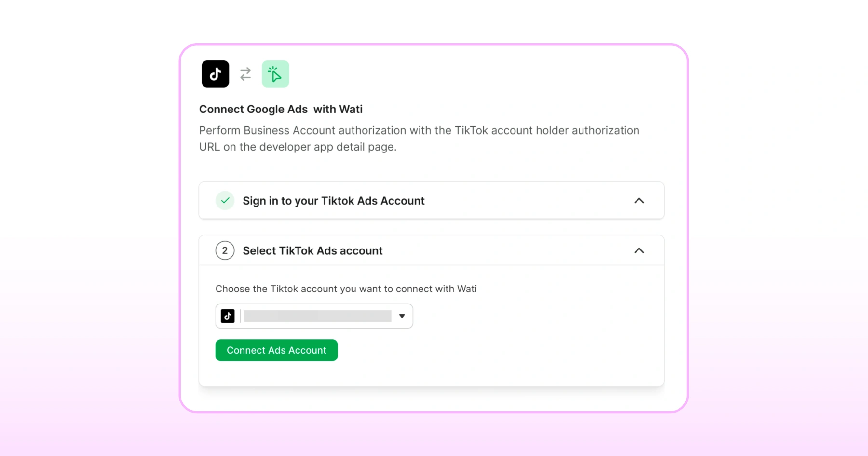Click 'Sign in to your Tiktok Ads Account' header
This screenshot has width=868, height=456.
(x=334, y=201)
